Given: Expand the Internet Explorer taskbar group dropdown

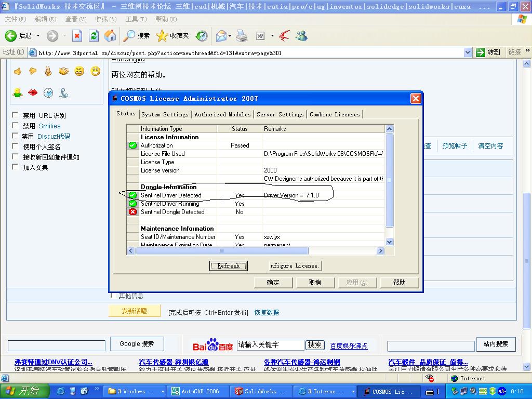Looking at the screenshot, I should pyautogui.click(x=353, y=392).
